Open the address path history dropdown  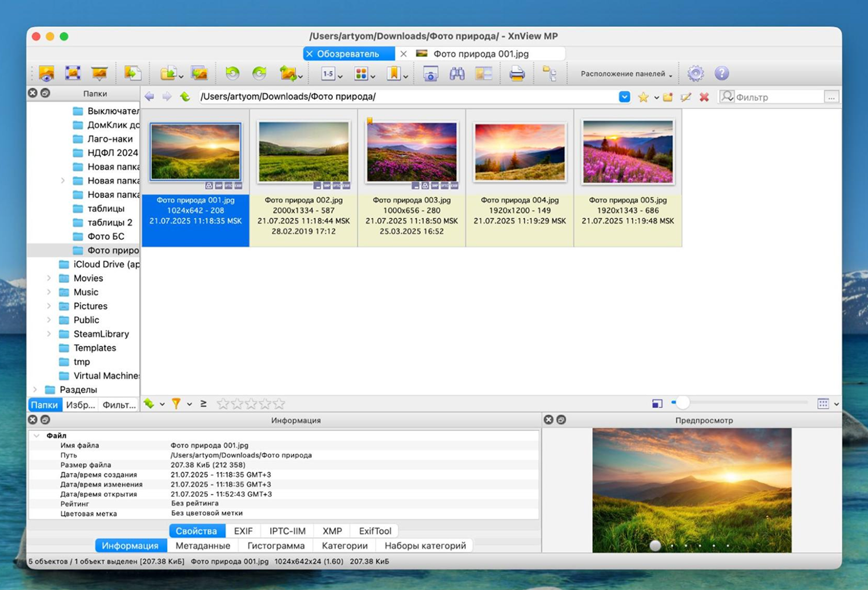click(x=625, y=96)
